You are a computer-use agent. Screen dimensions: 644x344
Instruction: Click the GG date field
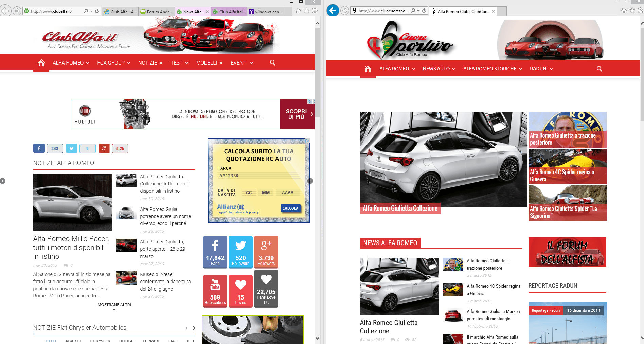[249, 193]
